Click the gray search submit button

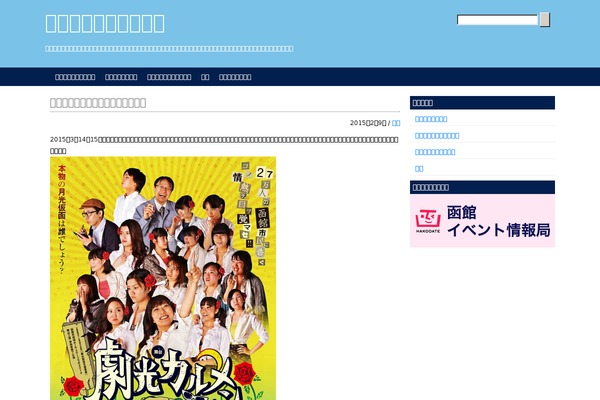[x=545, y=20]
